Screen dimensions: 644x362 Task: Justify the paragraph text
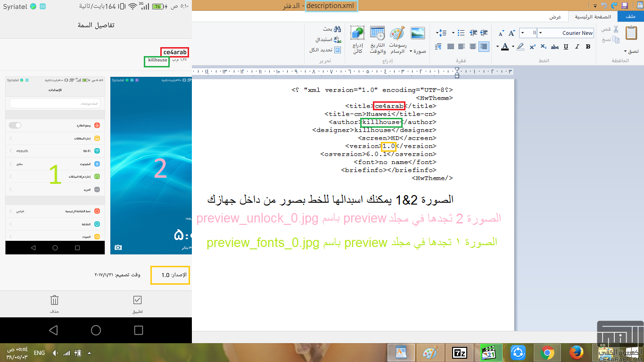pyautogui.click(x=450, y=47)
